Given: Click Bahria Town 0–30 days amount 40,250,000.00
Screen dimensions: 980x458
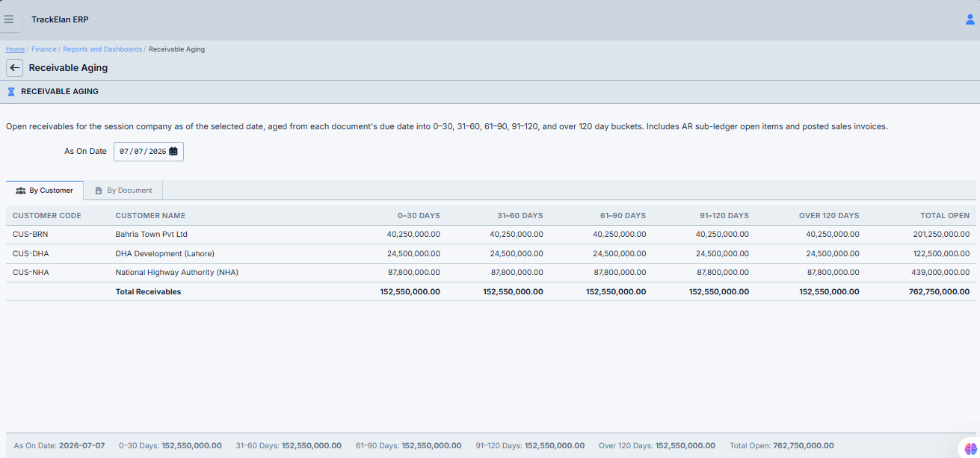Looking at the screenshot, I should [413, 235].
